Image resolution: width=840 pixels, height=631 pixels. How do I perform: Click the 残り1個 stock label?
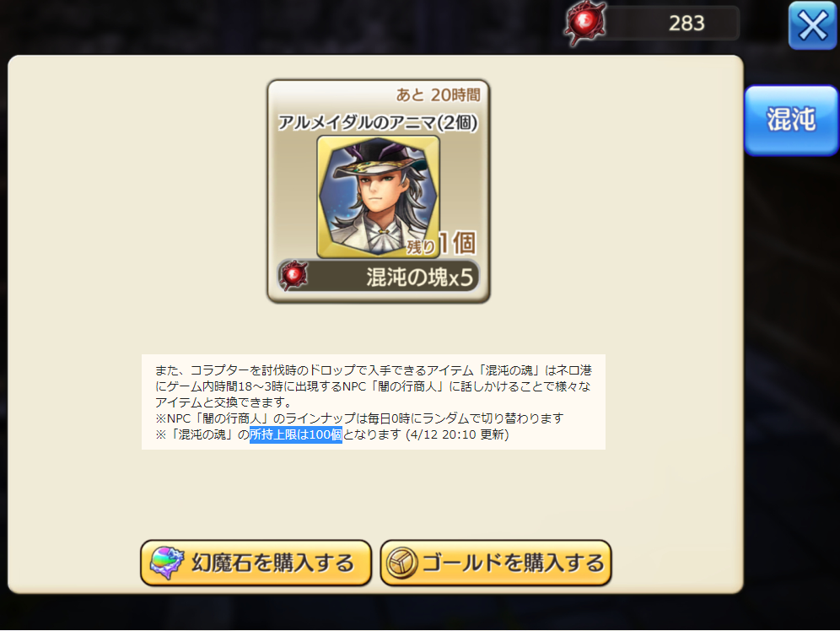tap(441, 244)
